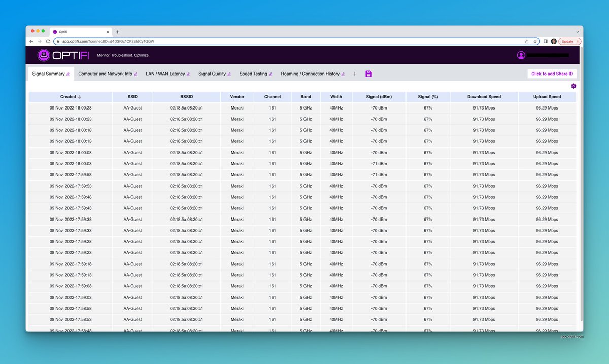Click the share icon in the address bar
The height and width of the screenshot is (364, 609).
point(526,41)
